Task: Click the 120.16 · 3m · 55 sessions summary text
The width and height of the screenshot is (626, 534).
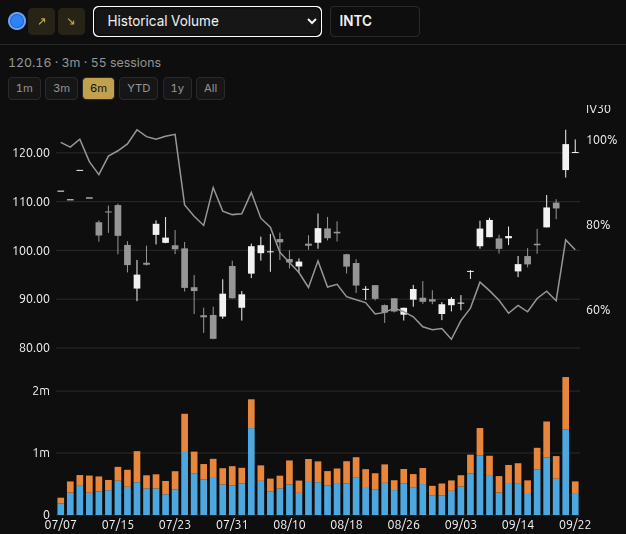Action: coord(85,63)
